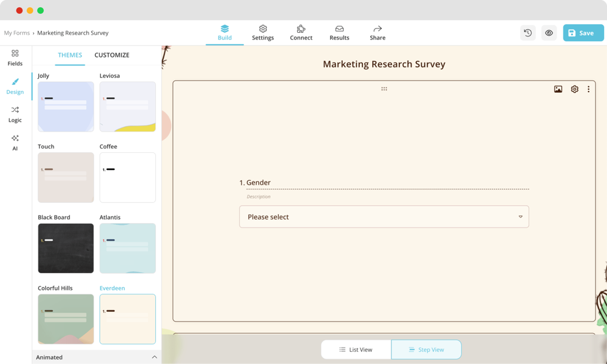
Task: Add an image to the Gender question
Action: (x=558, y=89)
